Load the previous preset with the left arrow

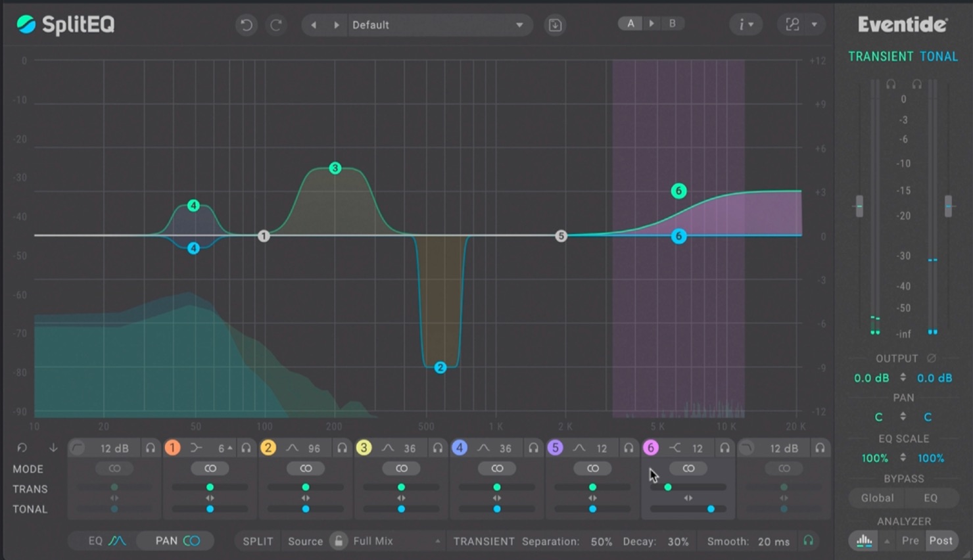coord(314,25)
